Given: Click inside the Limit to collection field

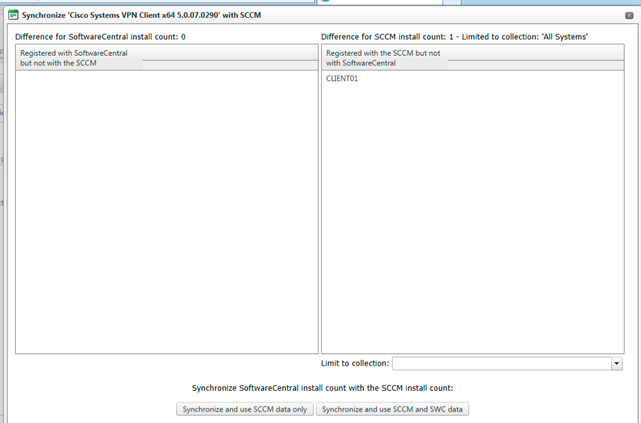Looking at the screenshot, I should [502, 363].
